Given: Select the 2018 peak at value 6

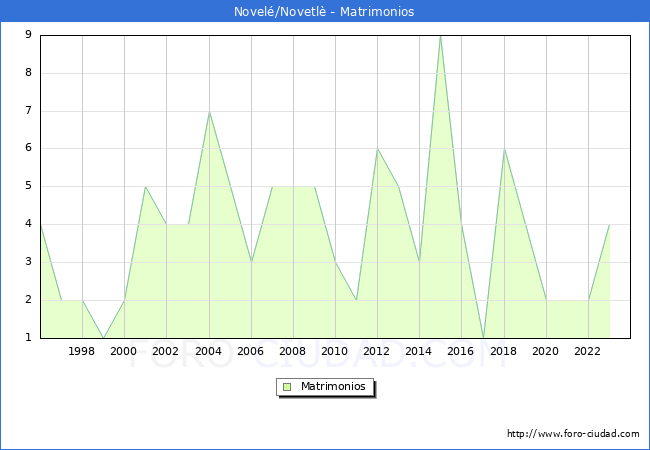Looking at the screenshot, I should click(x=504, y=149).
